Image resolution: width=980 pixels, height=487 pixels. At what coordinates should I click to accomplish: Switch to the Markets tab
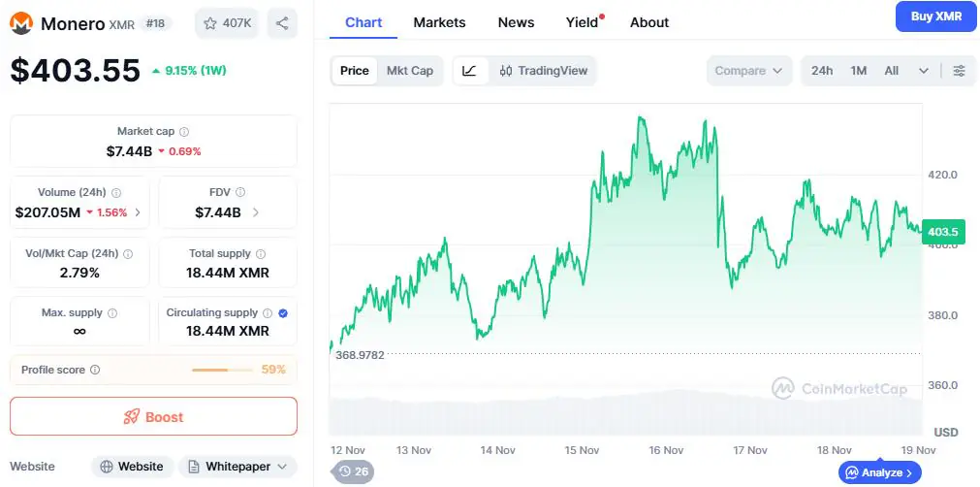pos(439,22)
